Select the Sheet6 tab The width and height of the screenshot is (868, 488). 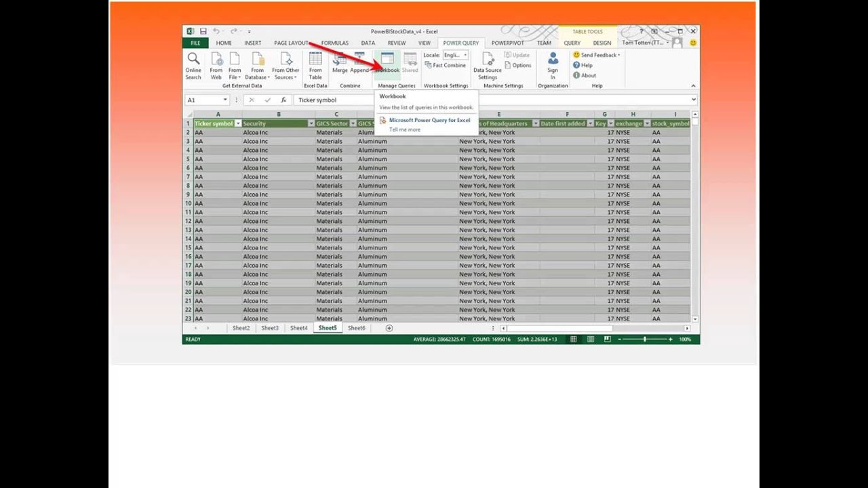point(356,328)
